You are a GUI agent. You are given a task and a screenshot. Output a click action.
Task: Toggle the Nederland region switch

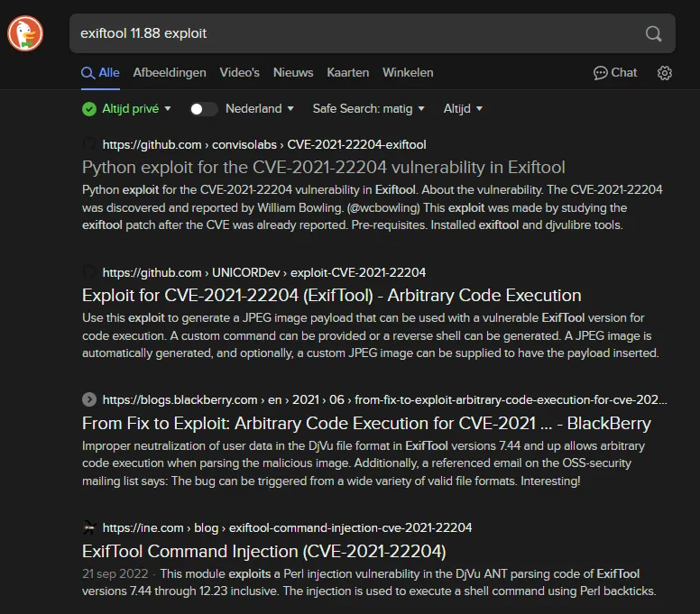[x=204, y=109]
